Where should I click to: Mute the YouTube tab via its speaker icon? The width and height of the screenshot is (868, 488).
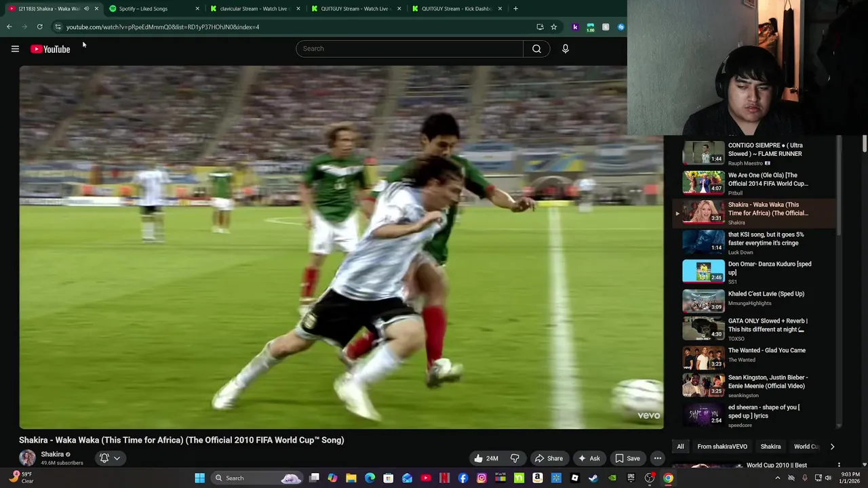coord(86,9)
